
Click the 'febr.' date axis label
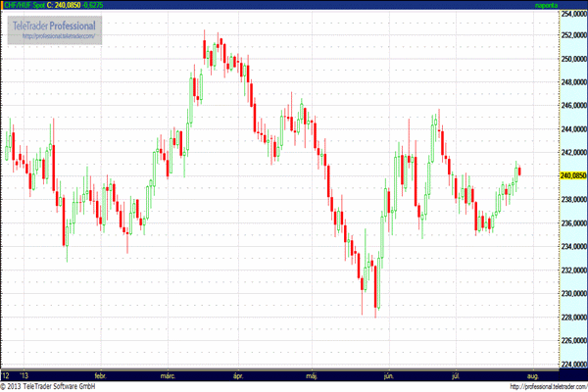(99, 375)
